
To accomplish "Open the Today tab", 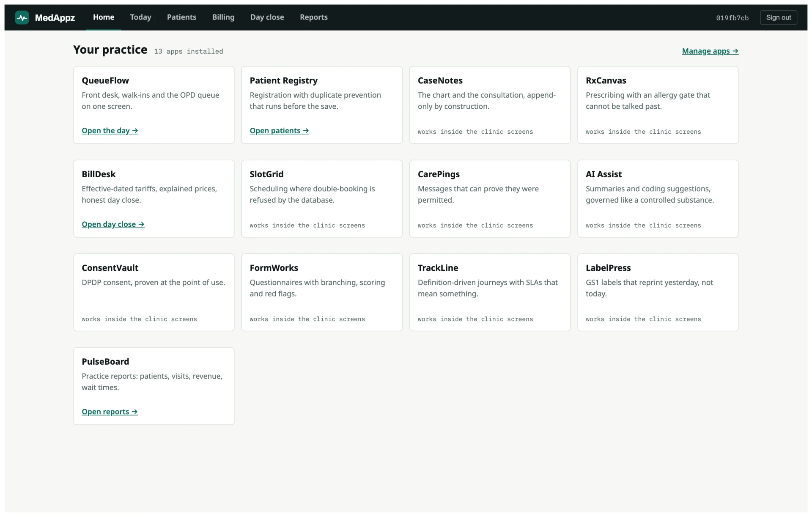I will [140, 17].
